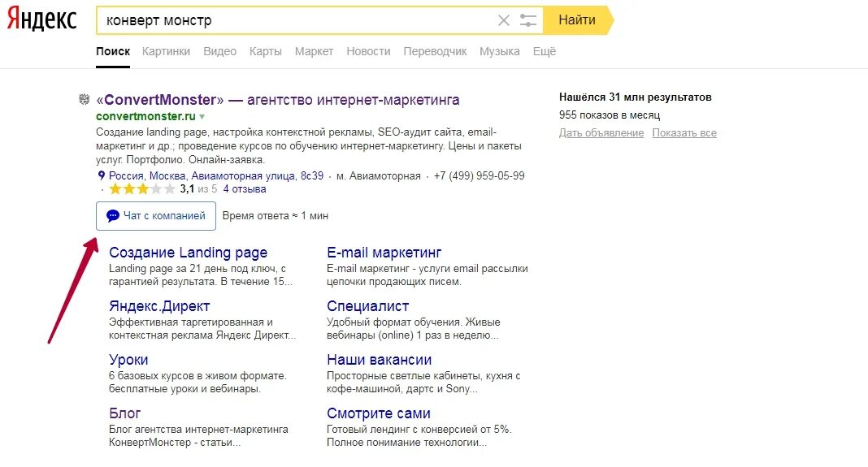
Task: Switch to the Видео tab
Action: 219,51
